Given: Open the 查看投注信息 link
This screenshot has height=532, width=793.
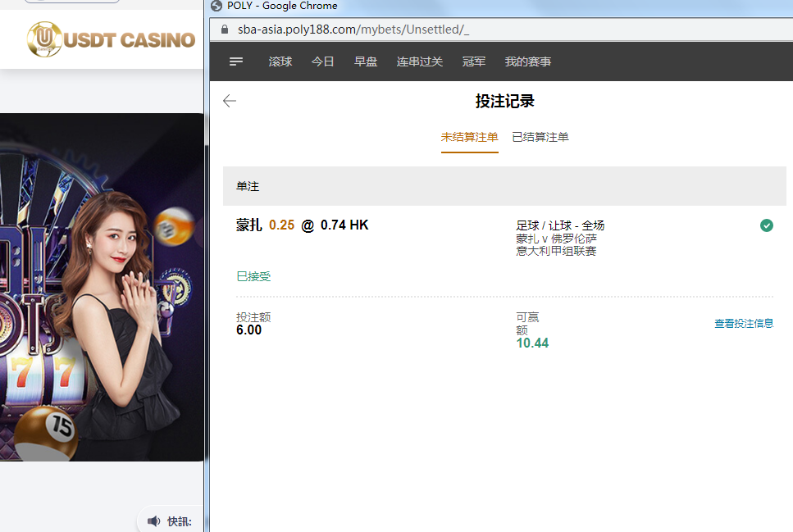Looking at the screenshot, I should tap(744, 324).
